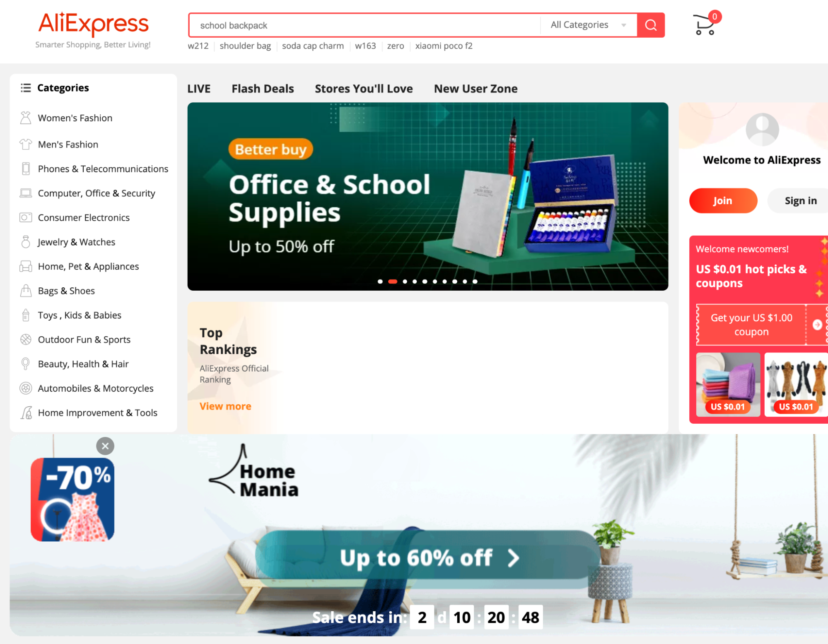This screenshot has width=828, height=644.
Task: Click the AliExpress search icon
Action: pos(650,25)
